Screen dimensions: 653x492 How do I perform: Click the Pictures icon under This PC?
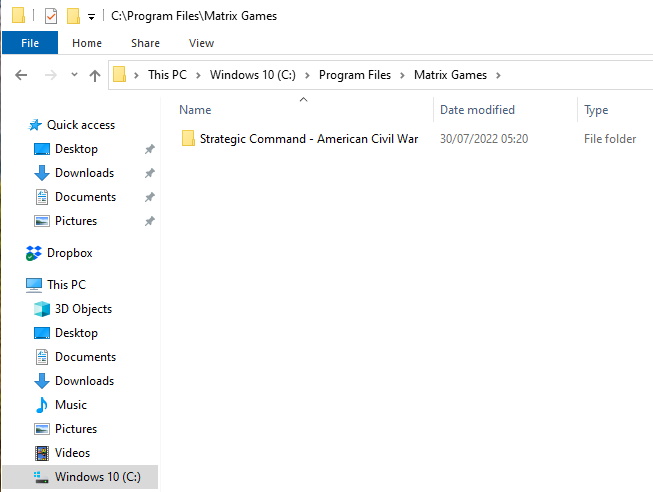[42, 429]
